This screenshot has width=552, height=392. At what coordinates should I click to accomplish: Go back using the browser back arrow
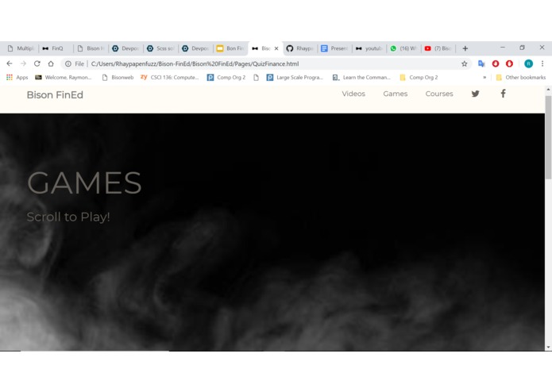coord(10,63)
